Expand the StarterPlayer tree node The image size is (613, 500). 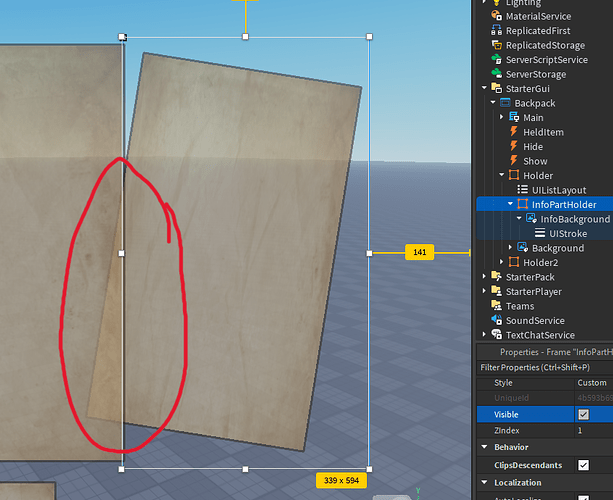click(x=484, y=290)
